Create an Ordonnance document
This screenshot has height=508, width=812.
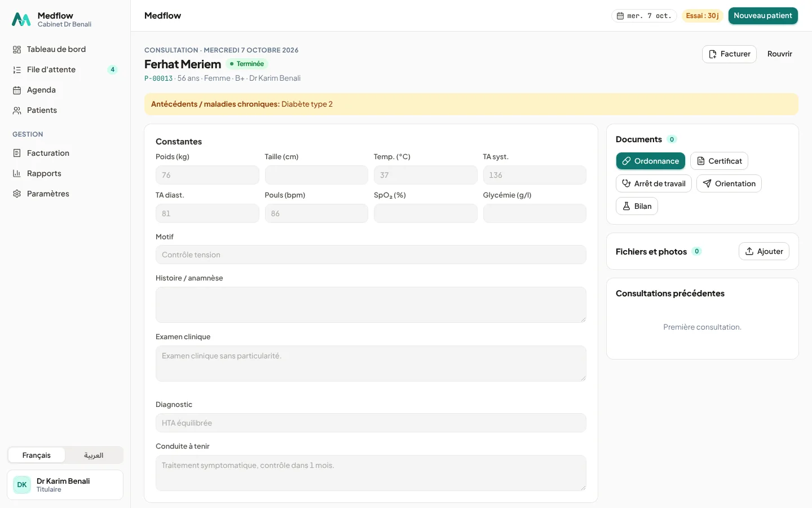pyautogui.click(x=651, y=161)
